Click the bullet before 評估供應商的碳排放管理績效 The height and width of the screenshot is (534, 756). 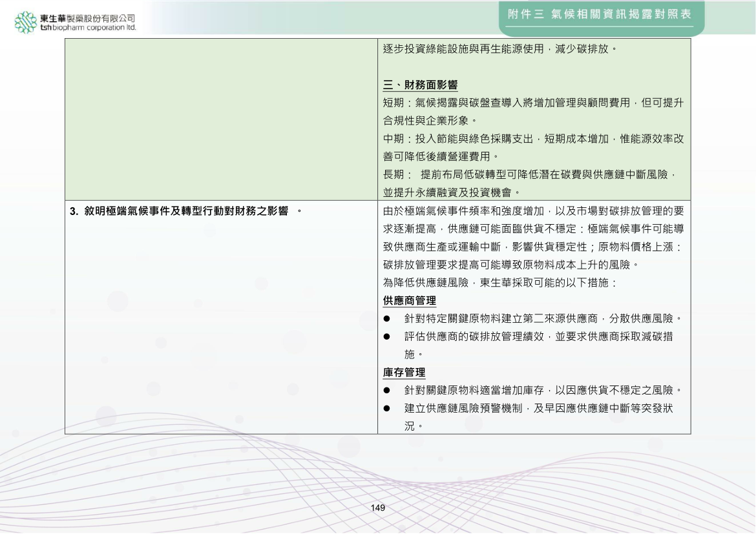tap(386, 337)
